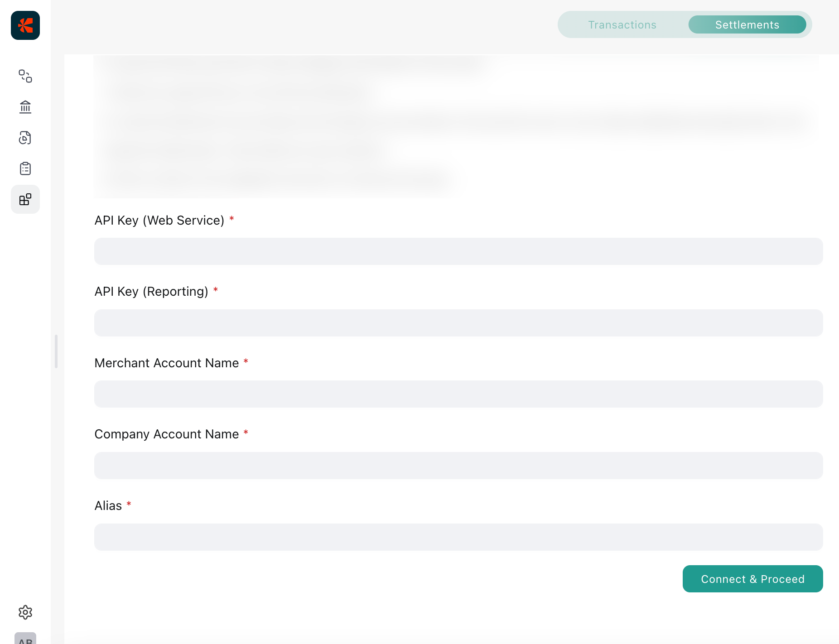Open the bank building icon in sidebar
The image size is (839, 644).
click(x=25, y=107)
